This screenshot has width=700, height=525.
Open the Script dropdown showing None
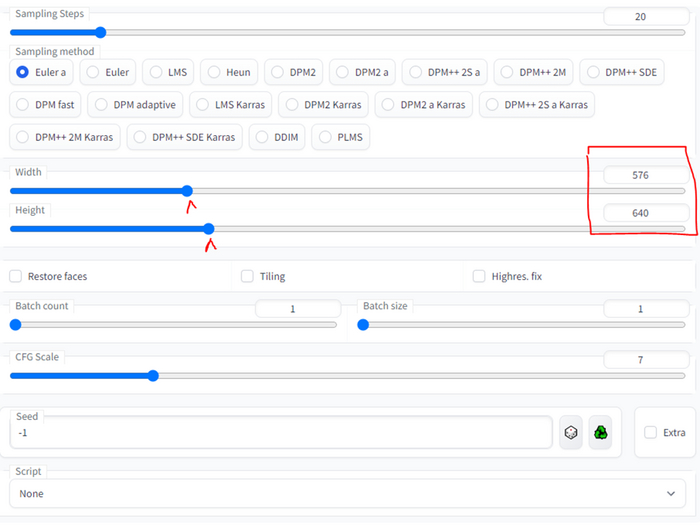347,493
